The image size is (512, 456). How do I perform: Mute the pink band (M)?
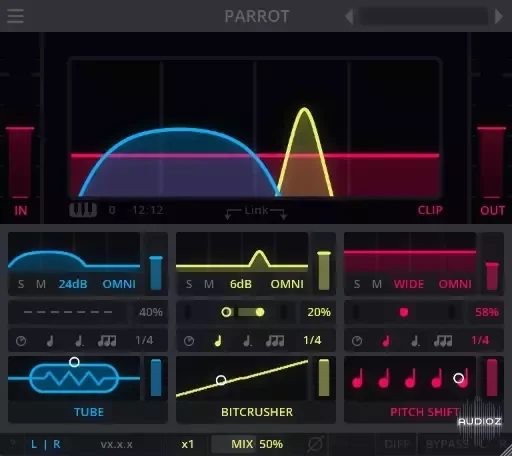(377, 284)
